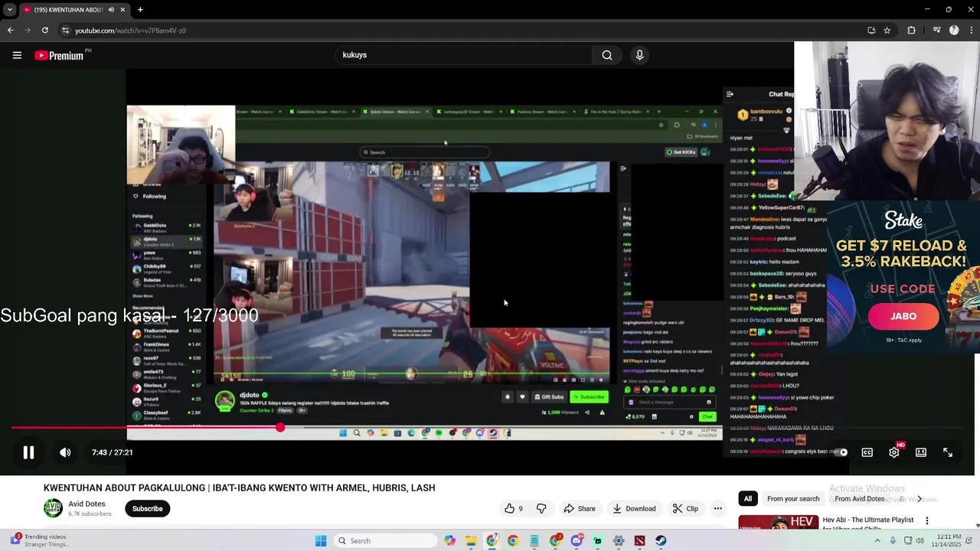
Task: Open the Windows Start menu
Action: tap(321, 541)
